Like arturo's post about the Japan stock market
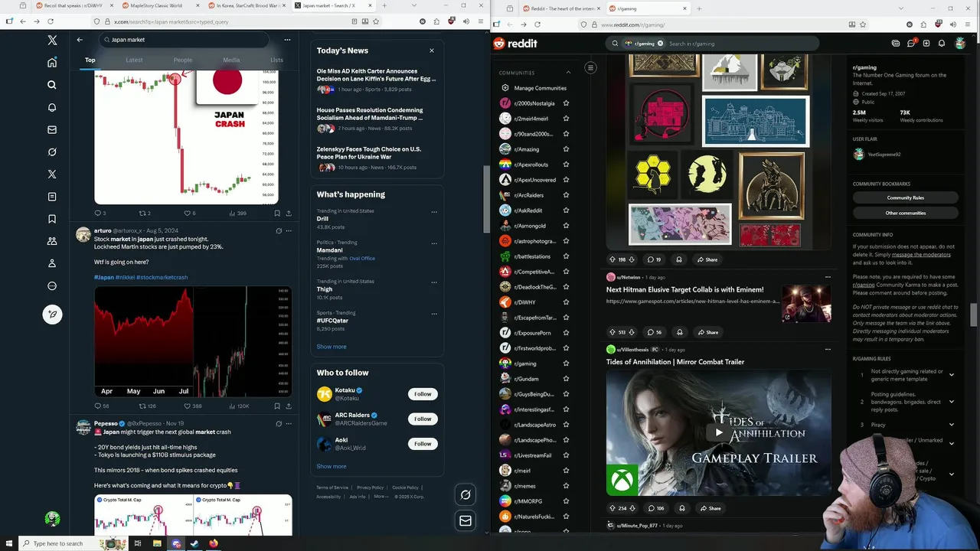The width and height of the screenshot is (980, 551). tap(187, 406)
